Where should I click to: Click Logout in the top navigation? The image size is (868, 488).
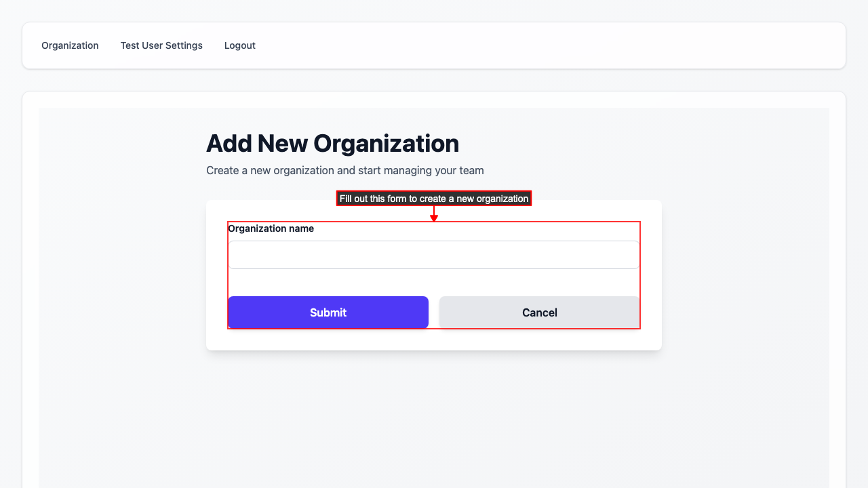(239, 45)
